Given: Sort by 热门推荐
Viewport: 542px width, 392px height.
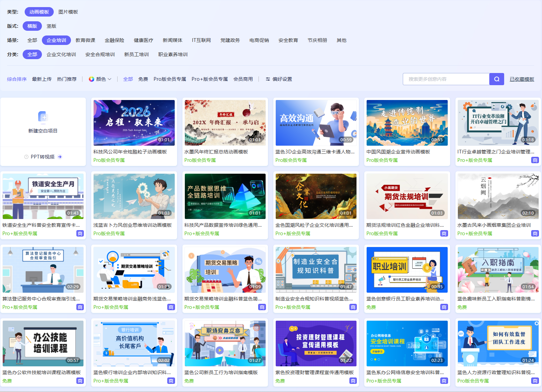Looking at the screenshot, I should 67,79.
